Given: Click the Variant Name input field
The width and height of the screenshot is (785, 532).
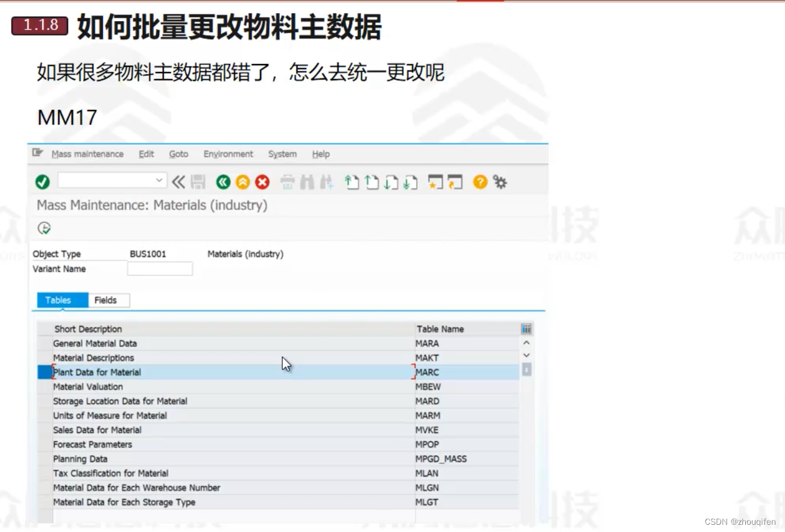Looking at the screenshot, I should (x=160, y=269).
